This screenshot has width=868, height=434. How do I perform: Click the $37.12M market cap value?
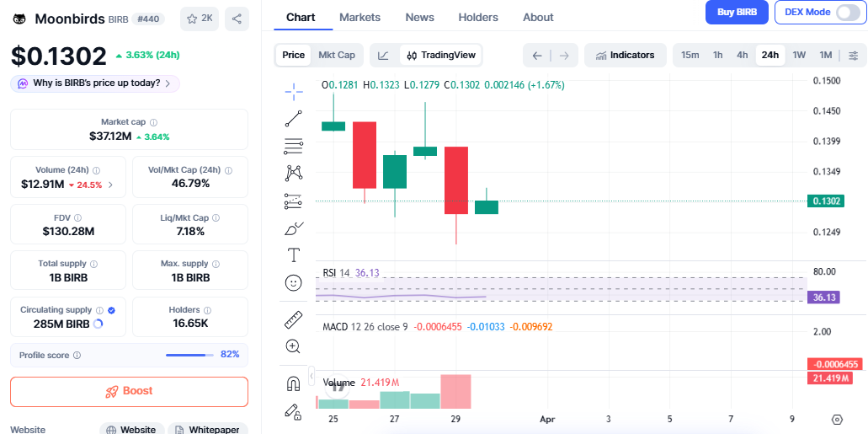click(110, 137)
